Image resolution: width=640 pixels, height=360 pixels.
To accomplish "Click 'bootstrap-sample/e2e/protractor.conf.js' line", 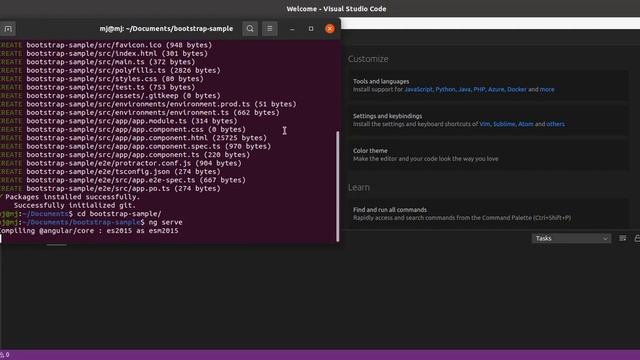I will [134, 163].
